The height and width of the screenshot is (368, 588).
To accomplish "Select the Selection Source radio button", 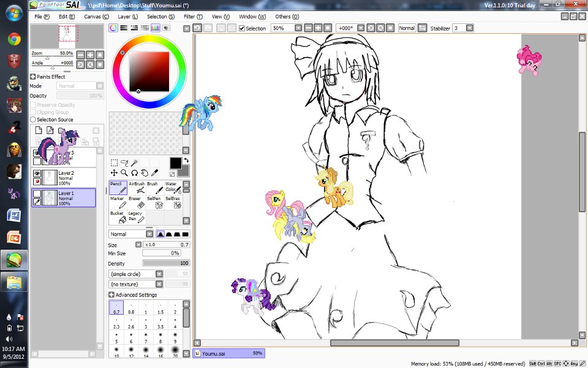I will coord(33,120).
